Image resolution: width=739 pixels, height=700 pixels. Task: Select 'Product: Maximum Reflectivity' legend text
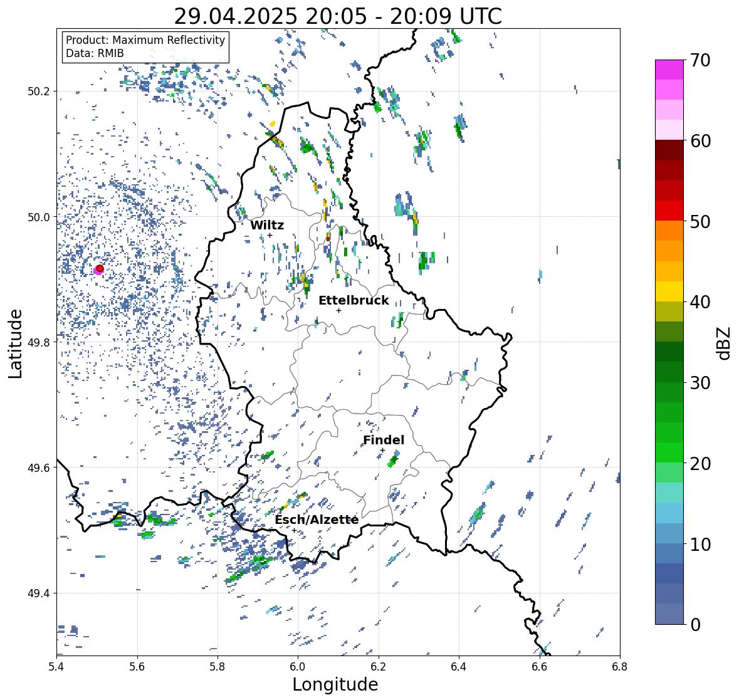[145, 40]
